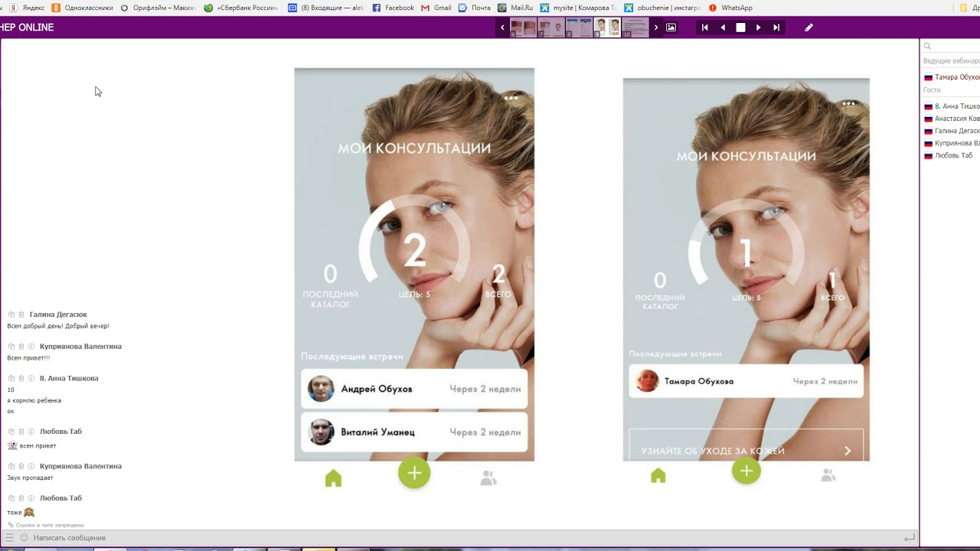980x551 pixels.
Task: Select guest В. Анна Тишкова in the participants list
Action: pyautogui.click(x=952, y=106)
